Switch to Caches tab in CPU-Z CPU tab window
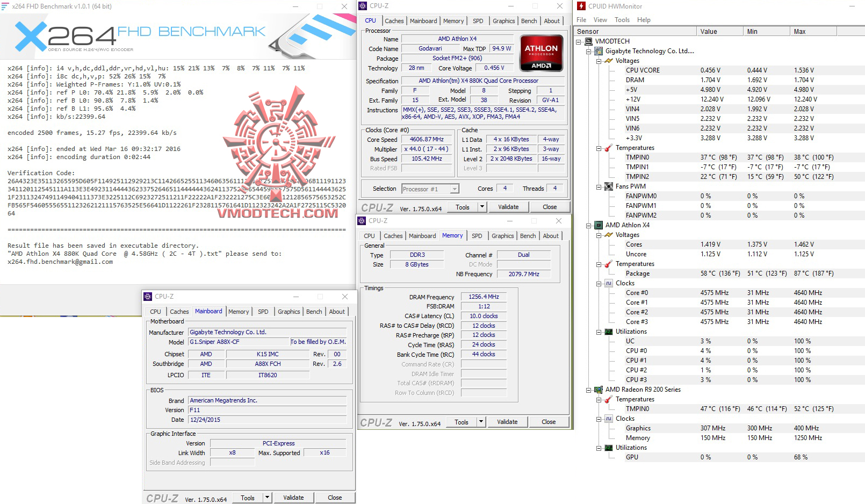865x504 pixels. [394, 21]
